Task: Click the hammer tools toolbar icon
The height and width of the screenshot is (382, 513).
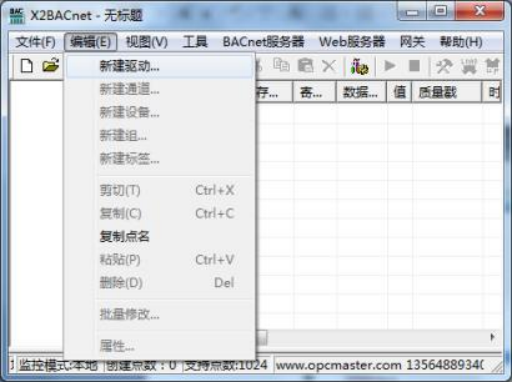Action: (444, 66)
